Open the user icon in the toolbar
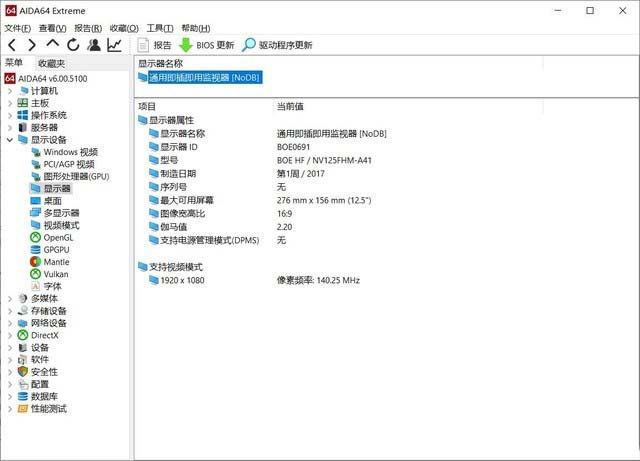The width and height of the screenshot is (640, 461). pos(94,45)
